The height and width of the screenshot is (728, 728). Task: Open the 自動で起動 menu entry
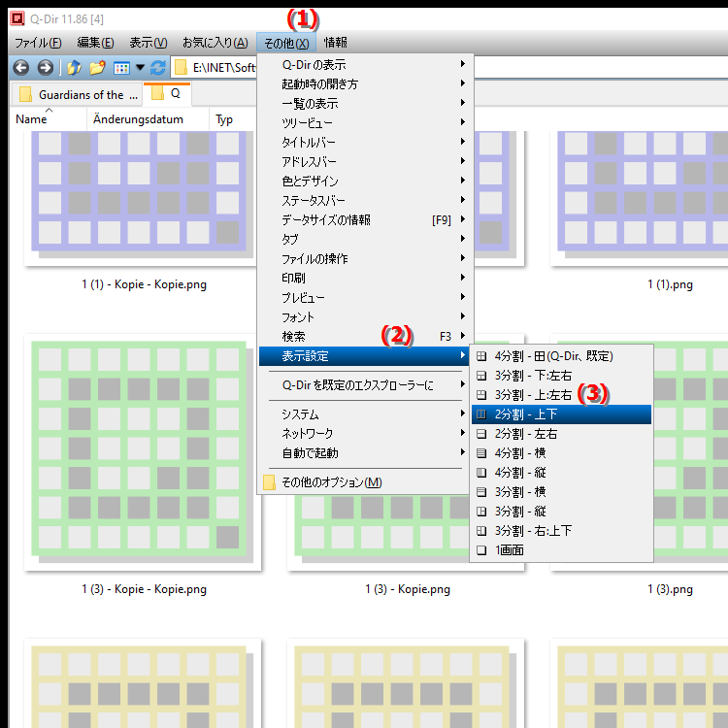coord(366,453)
